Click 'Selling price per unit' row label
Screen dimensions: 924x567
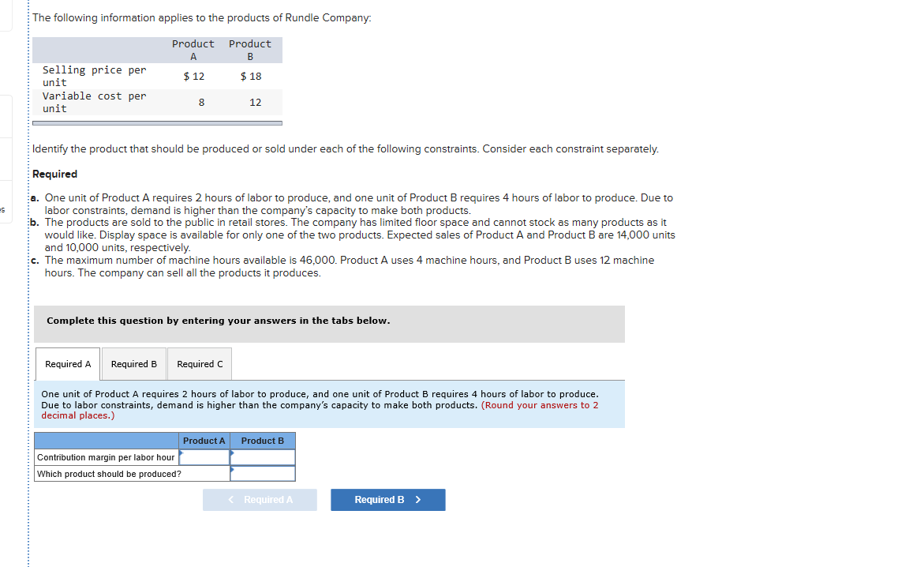pyautogui.click(x=94, y=76)
